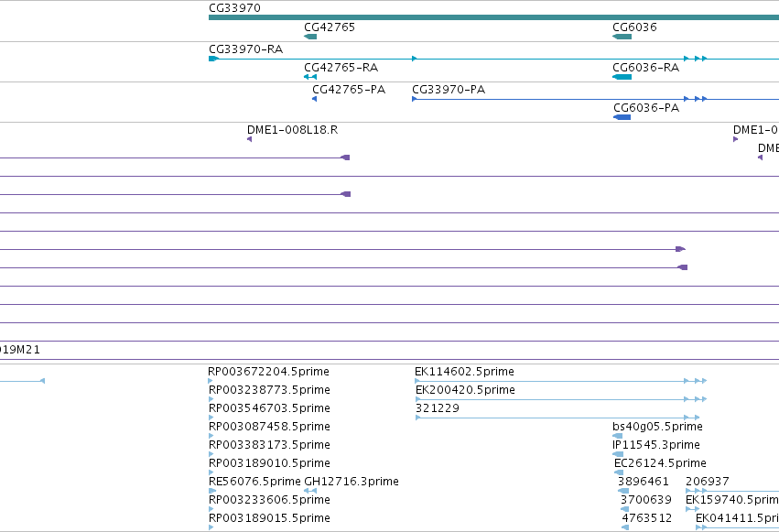Select the RP003238773.5prime label
Screen dimensions: 779x532
pyautogui.click(x=269, y=390)
